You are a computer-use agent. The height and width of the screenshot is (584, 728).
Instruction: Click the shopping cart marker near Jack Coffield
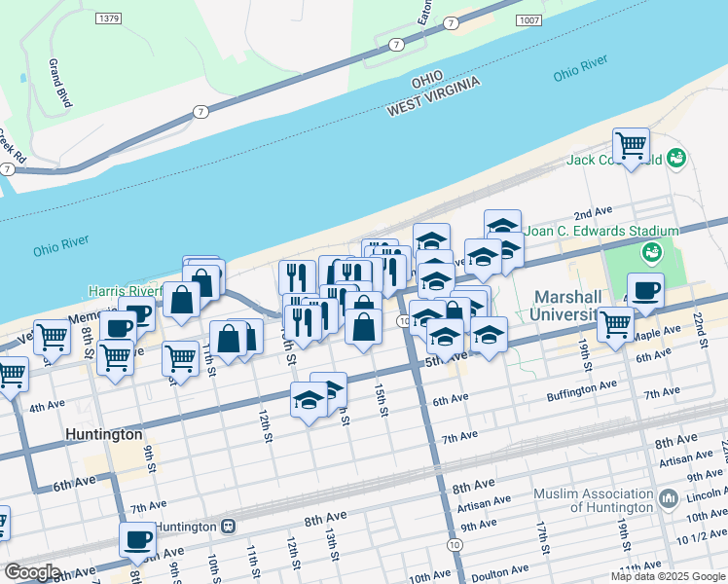[631, 148]
